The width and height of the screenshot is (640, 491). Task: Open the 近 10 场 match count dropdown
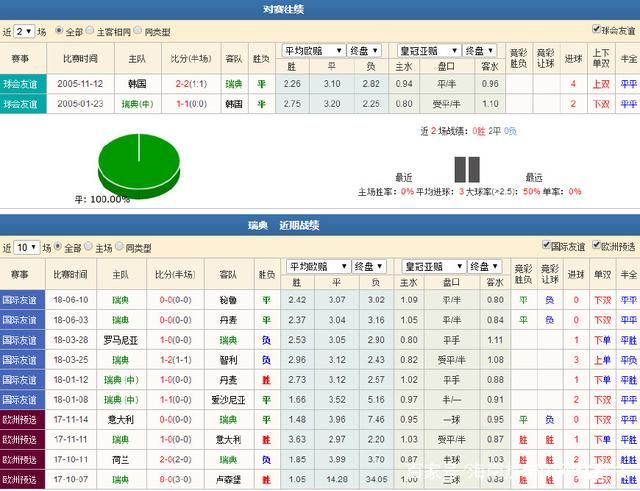28,247
